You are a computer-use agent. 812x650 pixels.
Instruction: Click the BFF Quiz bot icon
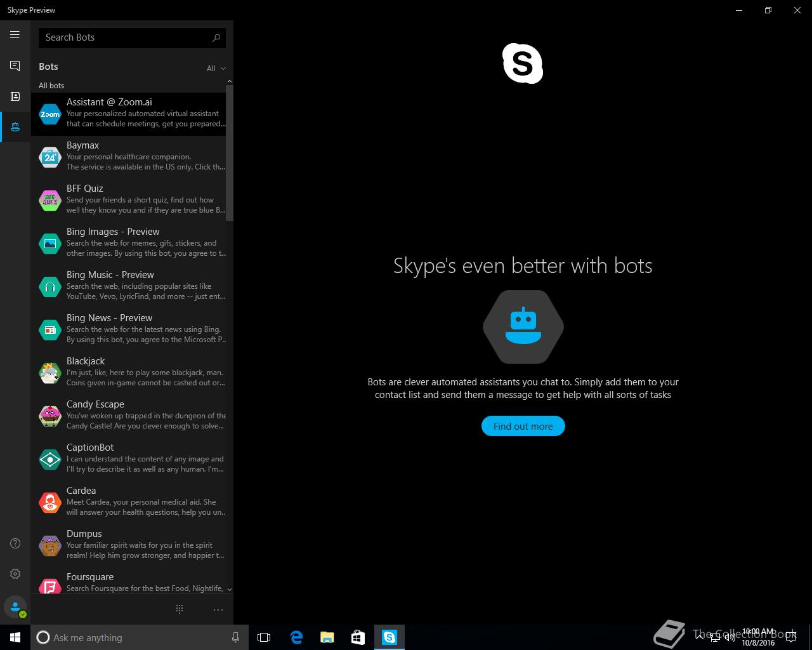[50, 201]
